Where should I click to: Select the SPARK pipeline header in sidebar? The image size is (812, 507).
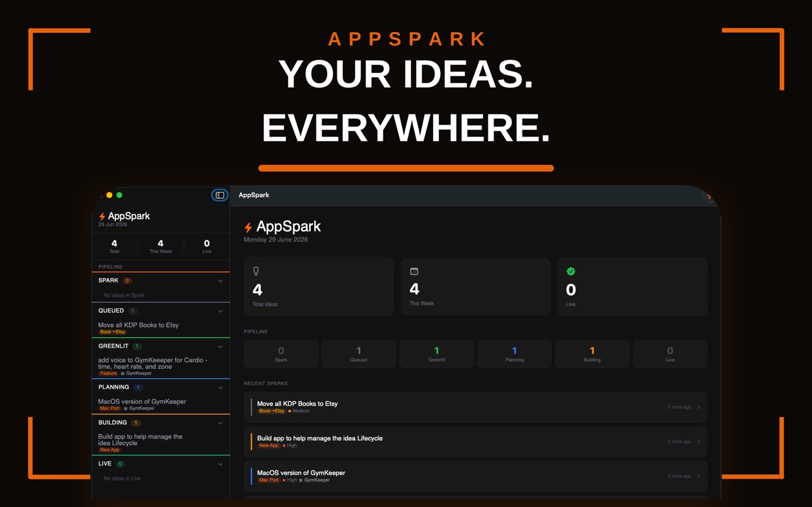click(161, 281)
